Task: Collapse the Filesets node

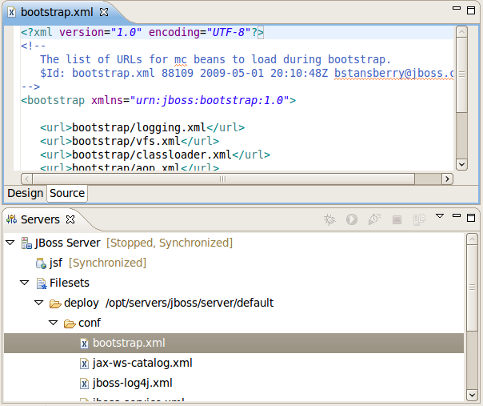Action: click(x=25, y=283)
